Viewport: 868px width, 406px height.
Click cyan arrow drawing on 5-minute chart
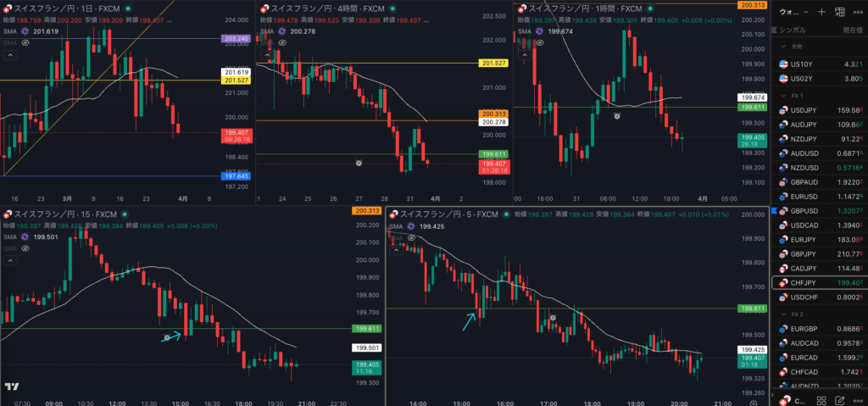click(469, 320)
